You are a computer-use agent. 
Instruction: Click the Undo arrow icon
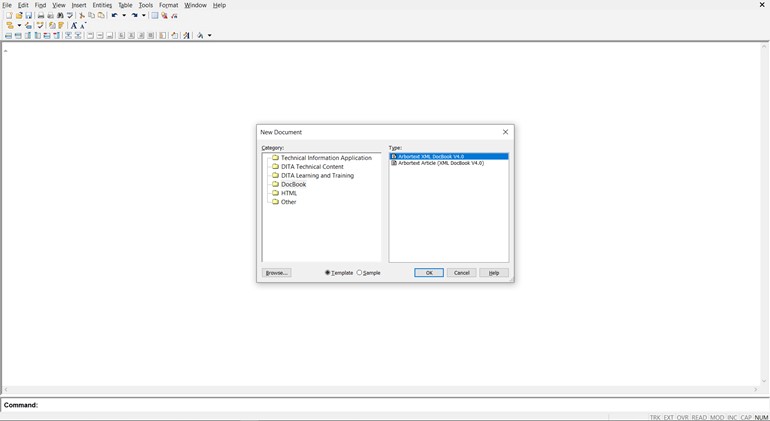[114, 15]
